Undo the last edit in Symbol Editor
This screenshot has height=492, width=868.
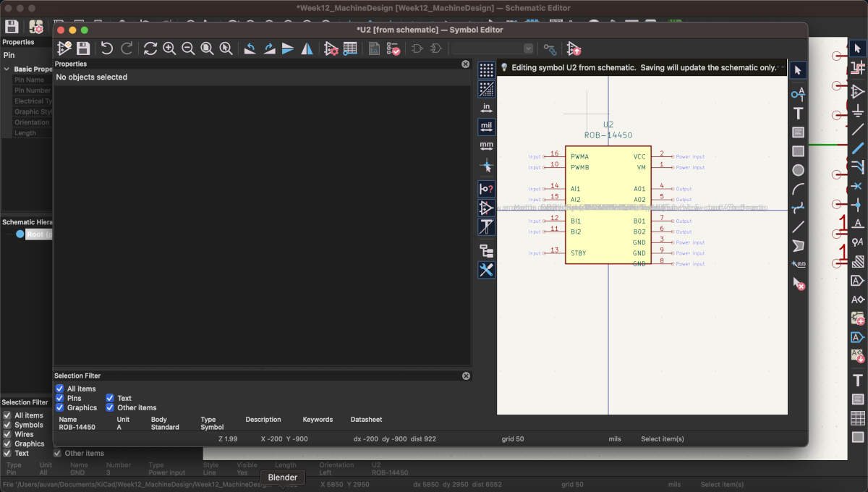click(x=107, y=48)
